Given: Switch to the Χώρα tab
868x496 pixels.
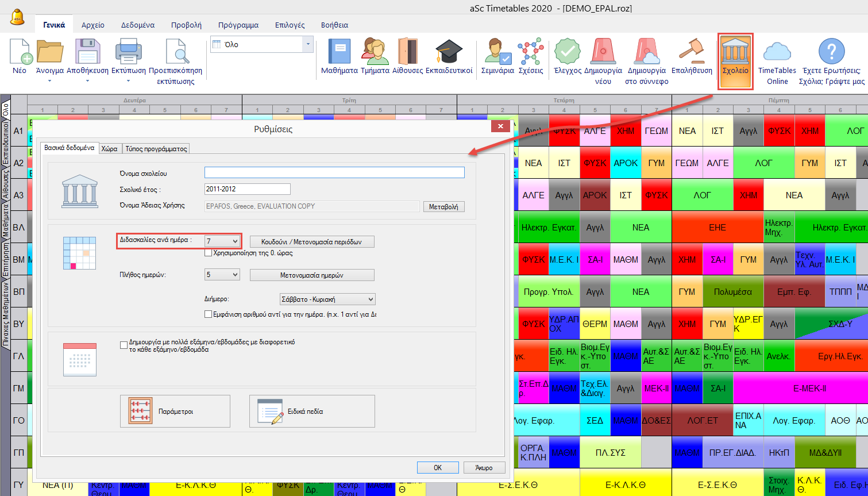Looking at the screenshot, I should coord(109,149).
